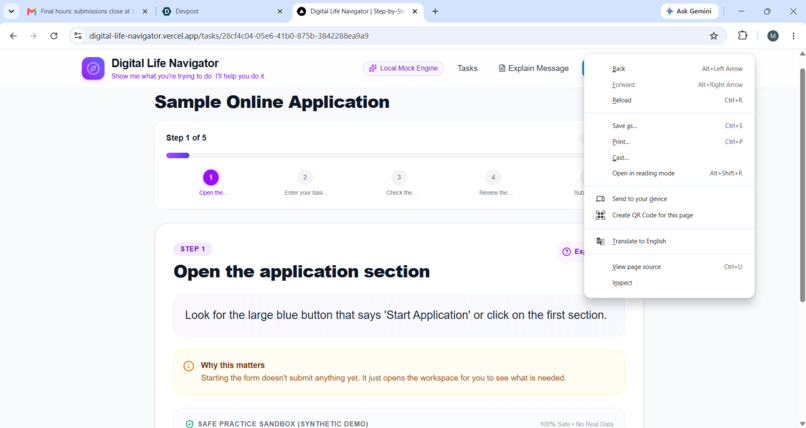Close the Devpost tab
Screen dimensions: 806x428
280,11
